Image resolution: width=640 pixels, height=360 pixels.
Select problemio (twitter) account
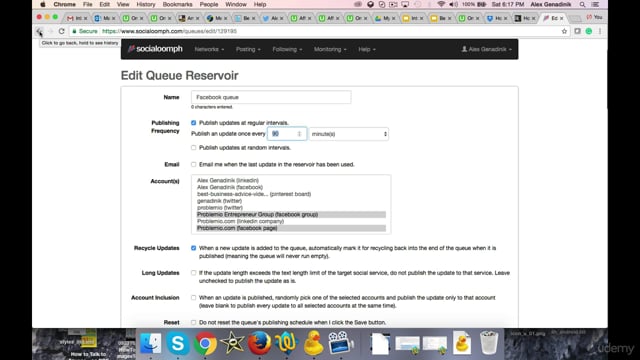click(220, 208)
